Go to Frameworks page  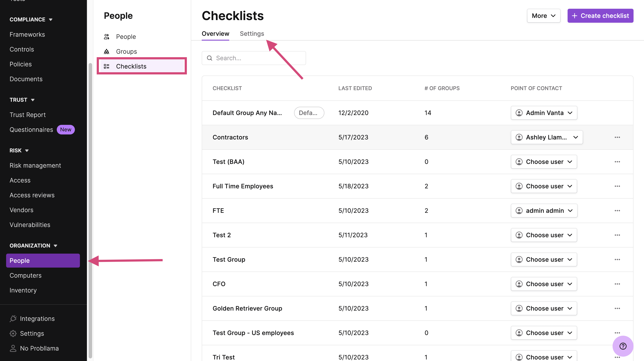(27, 34)
